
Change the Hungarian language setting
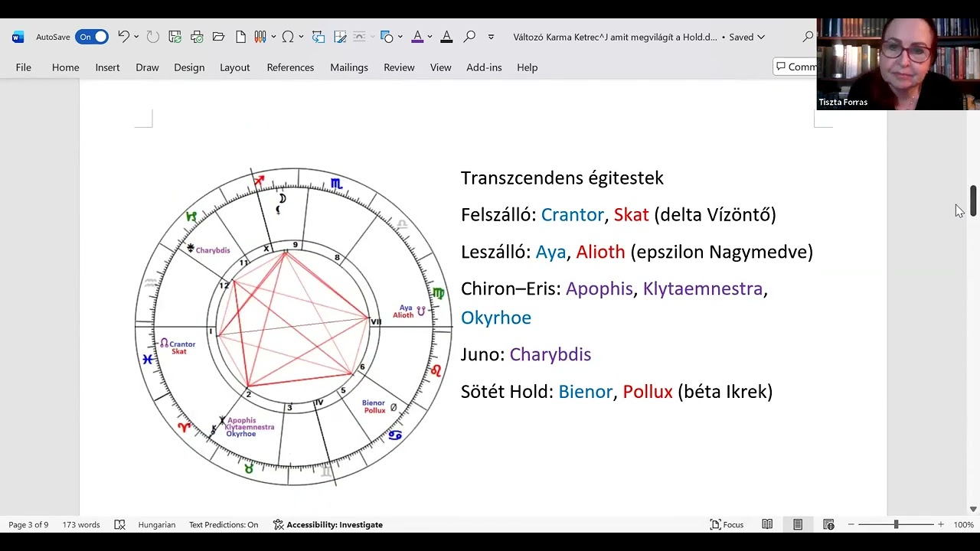tap(157, 524)
